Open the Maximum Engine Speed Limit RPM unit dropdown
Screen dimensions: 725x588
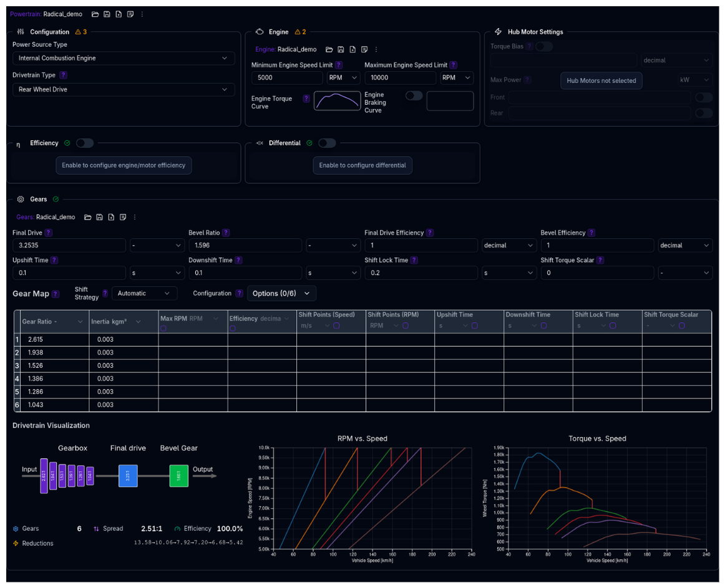tap(456, 78)
